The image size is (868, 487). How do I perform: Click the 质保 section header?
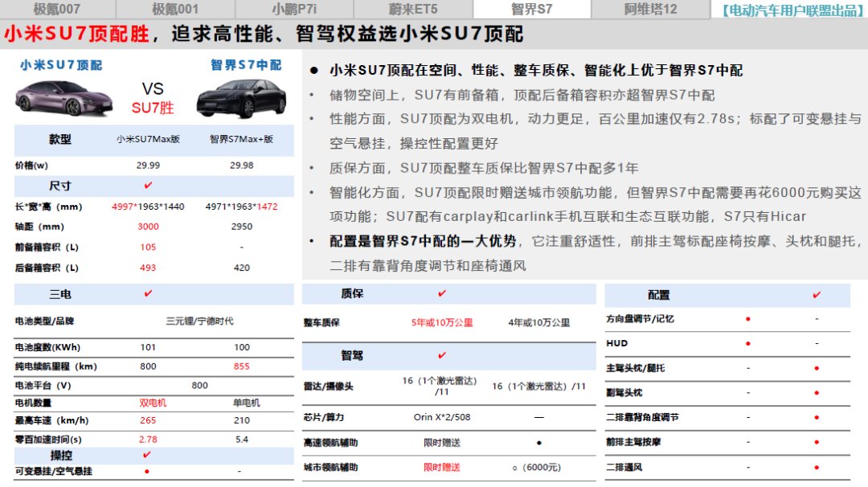352,294
